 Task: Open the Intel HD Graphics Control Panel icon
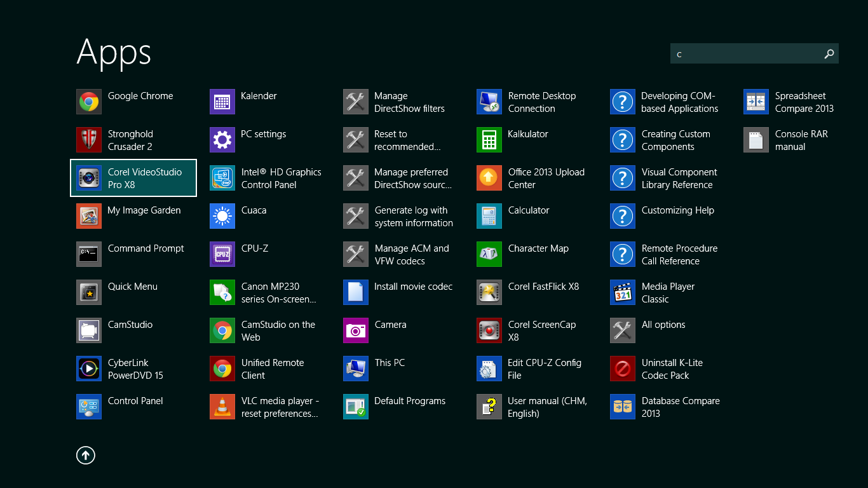[x=222, y=178]
